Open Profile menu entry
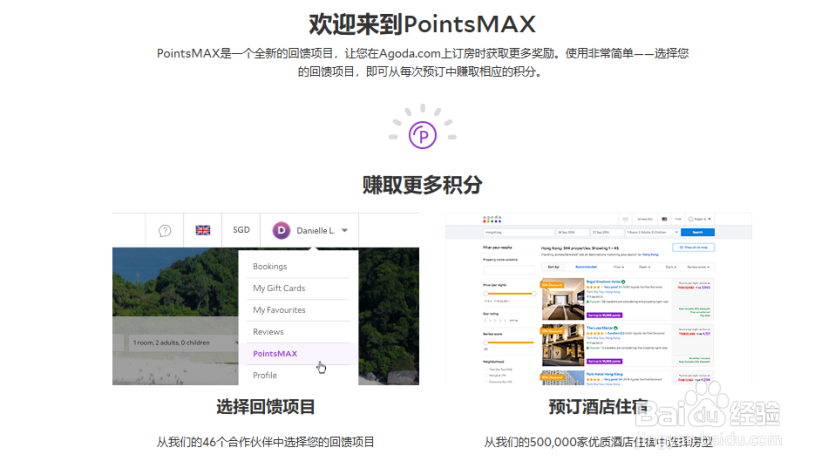Viewport: 828px width, 468px height. point(265,375)
